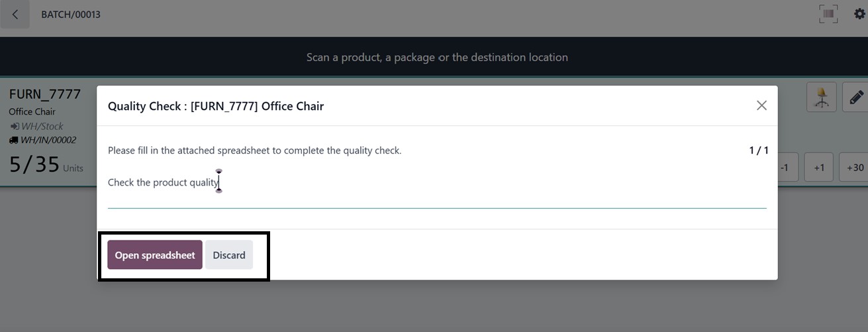The image size is (868, 332).
Task: Click the pencil edit icon
Action: pos(856,97)
